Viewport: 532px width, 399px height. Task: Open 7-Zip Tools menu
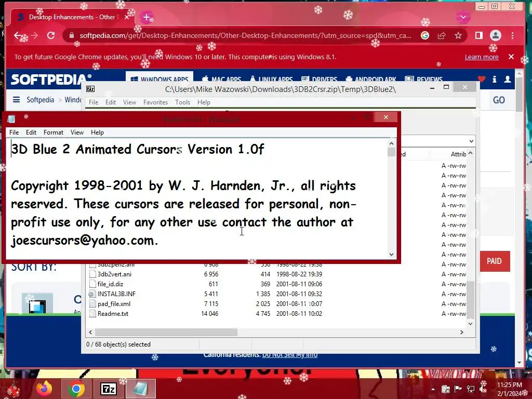[182, 102]
